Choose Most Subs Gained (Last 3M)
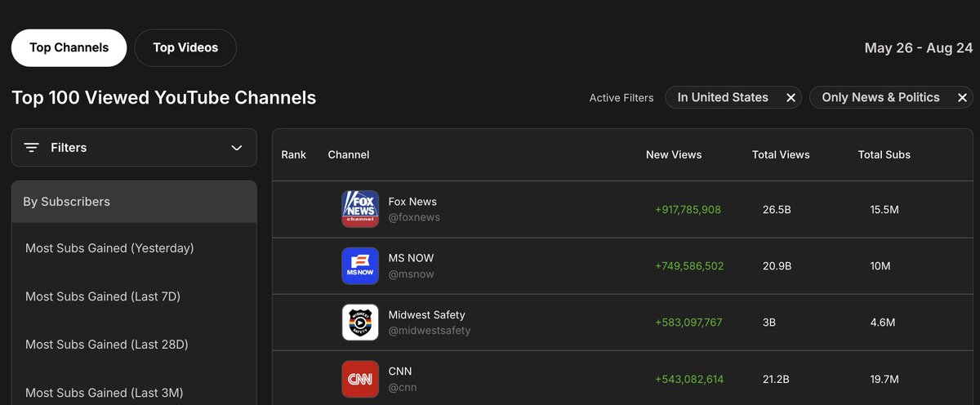The width and height of the screenshot is (980, 405). 104,393
